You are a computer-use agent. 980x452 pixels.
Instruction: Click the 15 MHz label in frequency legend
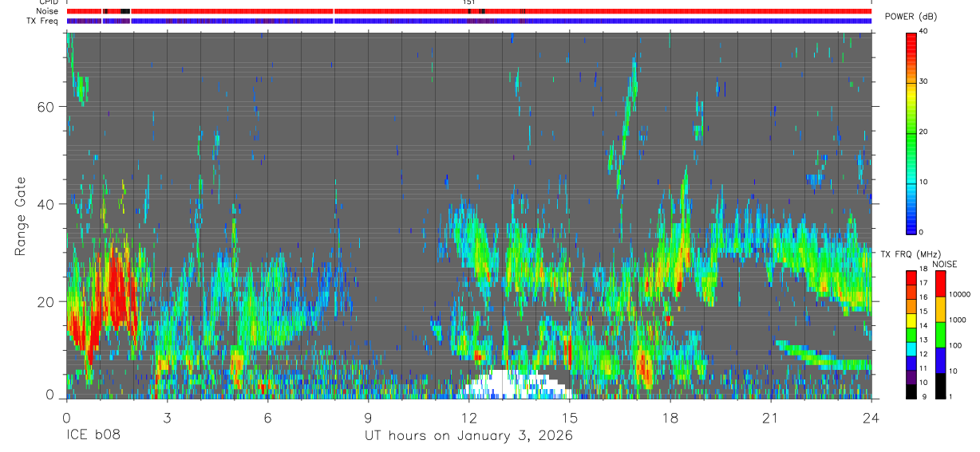pos(923,312)
